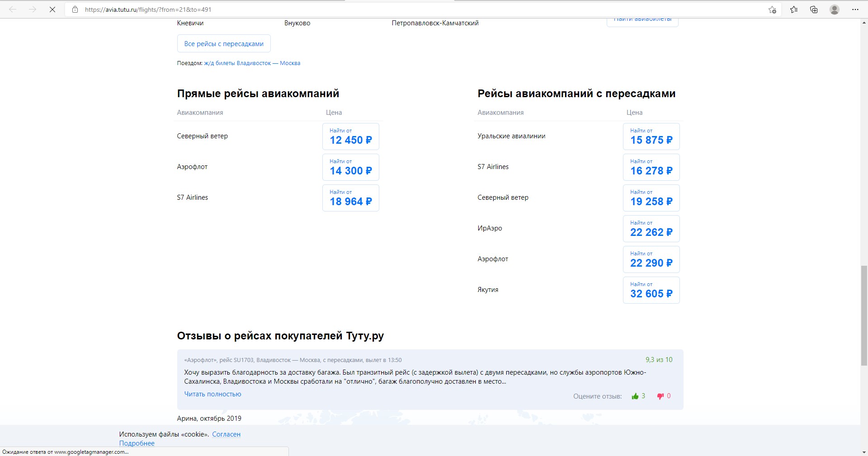
Task: Click the scrollbar down arrow
Action: tap(864, 452)
